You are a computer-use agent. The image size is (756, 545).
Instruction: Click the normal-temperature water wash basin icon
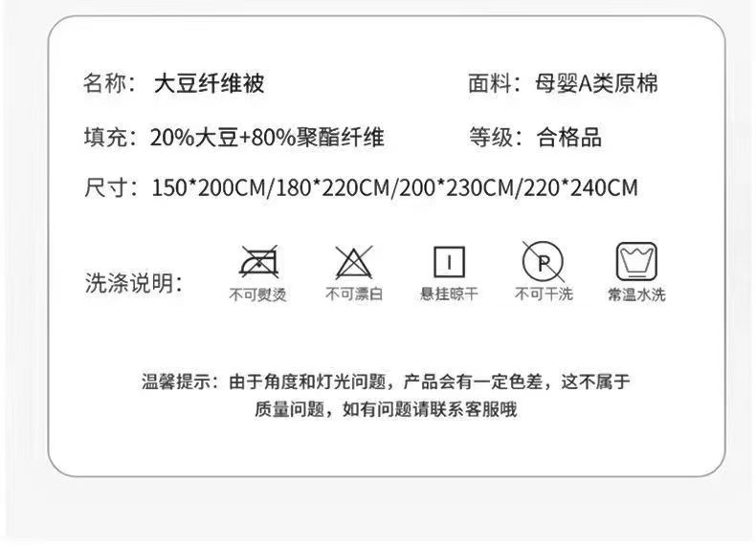(x=636, y=262)
